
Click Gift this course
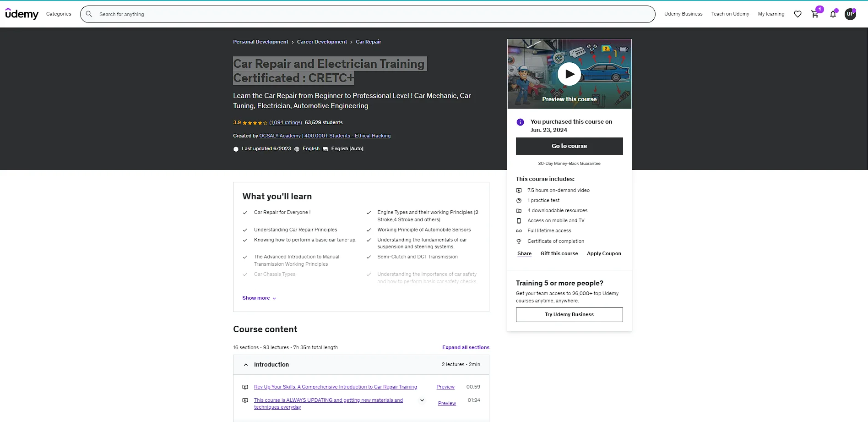tap(559, 254)
